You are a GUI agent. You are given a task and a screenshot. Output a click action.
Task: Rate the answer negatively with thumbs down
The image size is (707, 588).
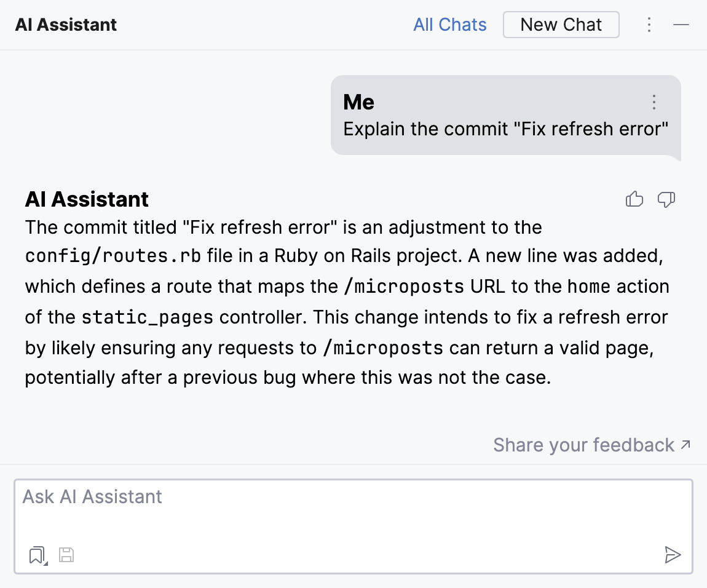(x=666, y=199)
